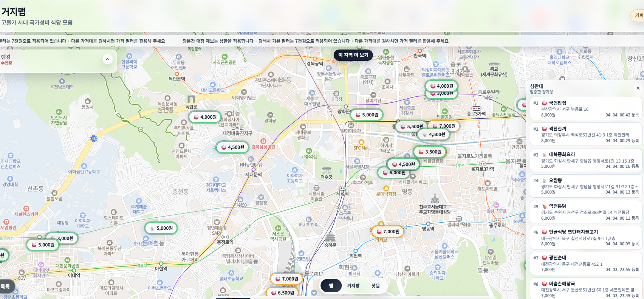Screen dimensions: 644x299
Task: Click the 이 지역 더 보기 button
Action: [353, 55]
